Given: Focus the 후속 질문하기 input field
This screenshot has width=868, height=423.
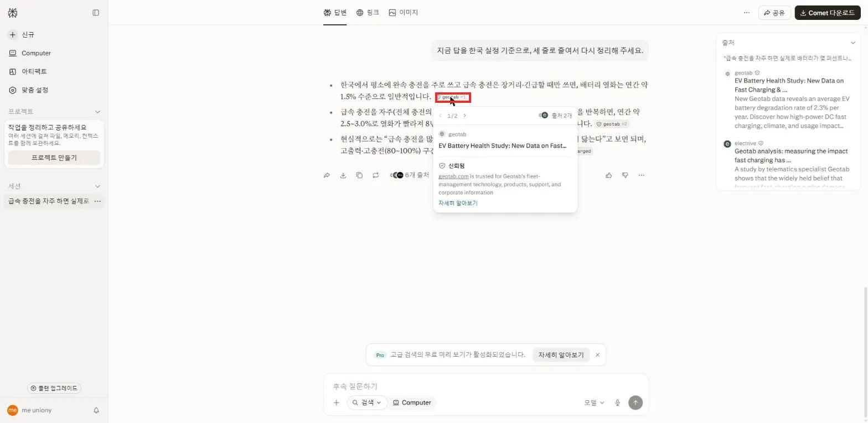Looking at the screenshot, I should pyautogui.click(x=485, y=386).
